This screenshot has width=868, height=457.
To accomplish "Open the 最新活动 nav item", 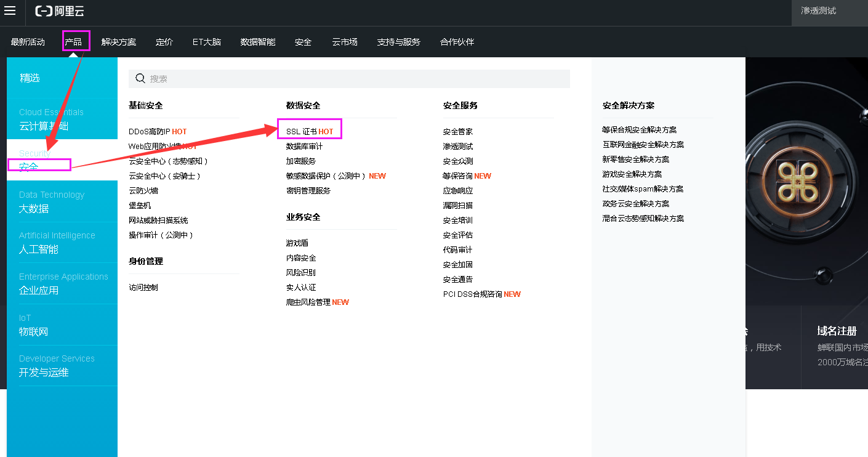I will pyautogui.click(x=28, y=42).
